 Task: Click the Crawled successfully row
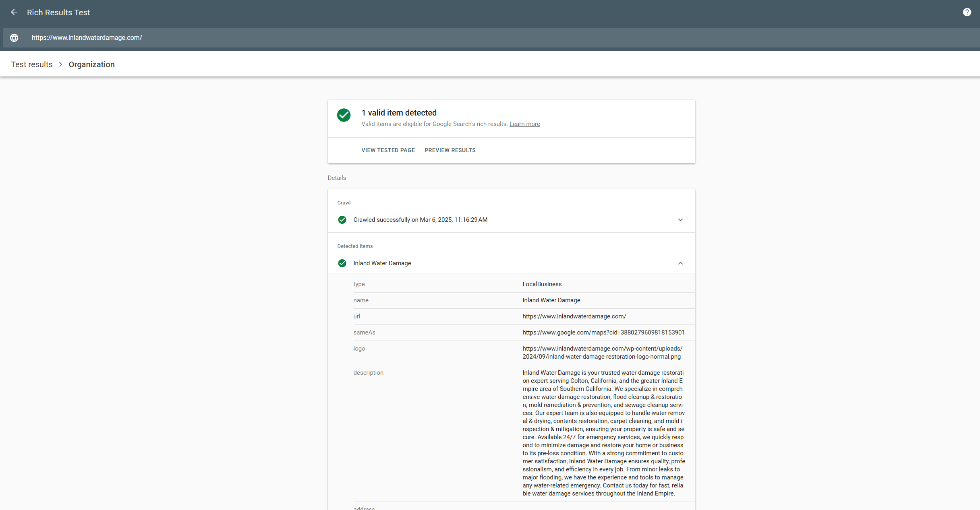tap(420, 220)
